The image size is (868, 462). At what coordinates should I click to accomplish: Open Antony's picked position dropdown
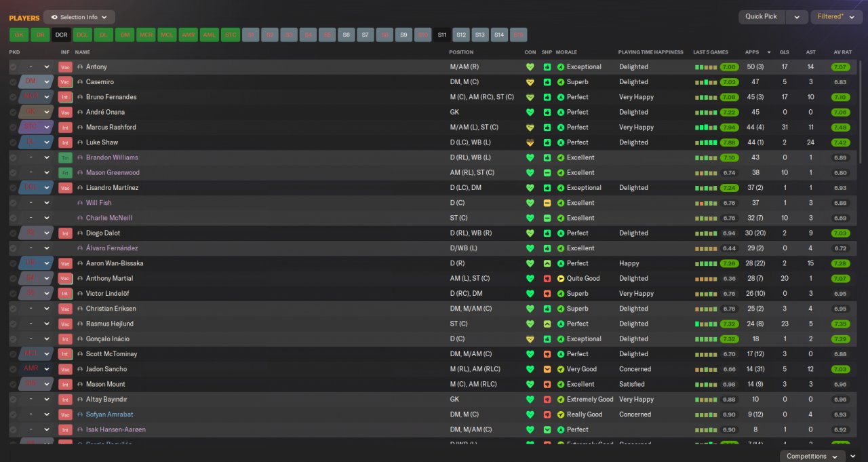click(x=36, y=67)
